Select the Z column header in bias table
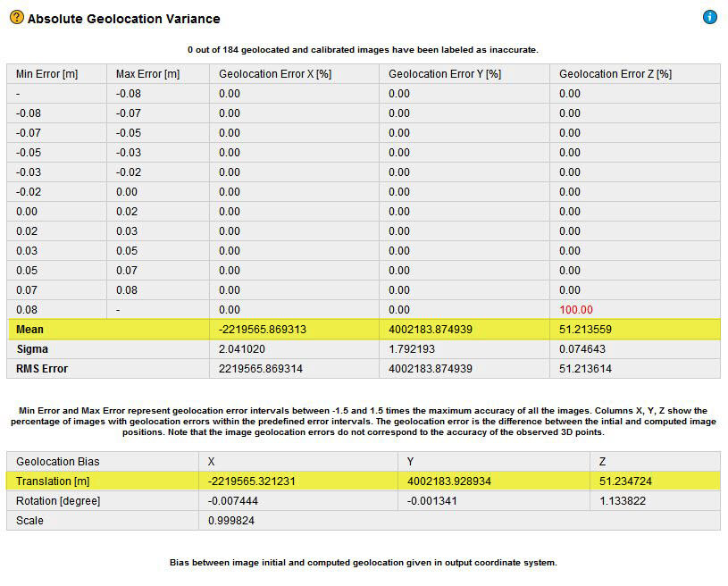This screenshot has width=728, height=586. tap(603, 461)
